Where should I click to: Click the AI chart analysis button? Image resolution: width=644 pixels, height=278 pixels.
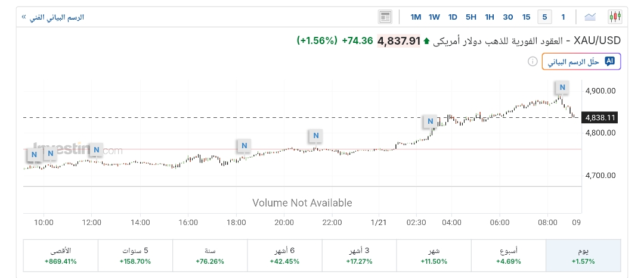581,61
